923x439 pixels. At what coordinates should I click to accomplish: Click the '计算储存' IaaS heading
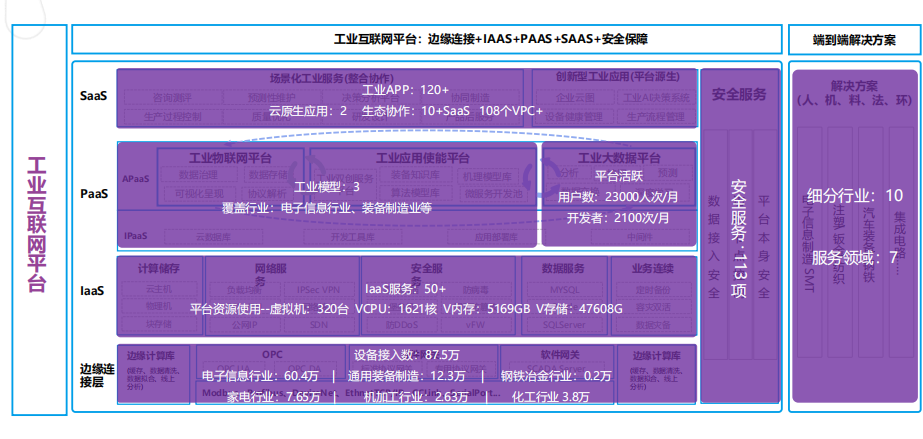point(159,269)
